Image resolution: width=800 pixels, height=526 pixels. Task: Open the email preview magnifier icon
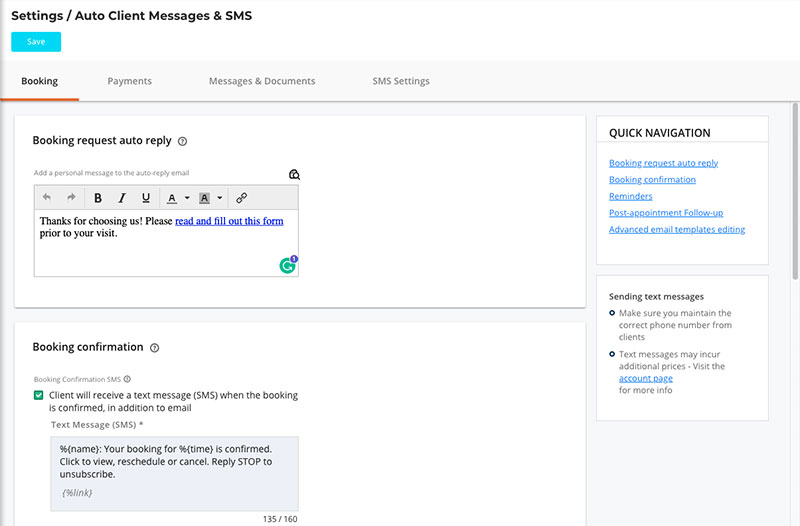tap(294, 174)
